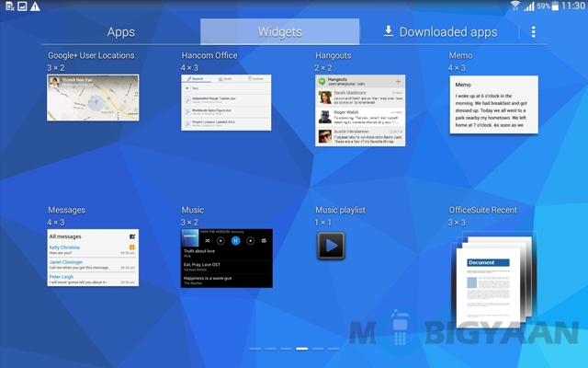Click the warning triangle notification icon

(x=35, y=6)
